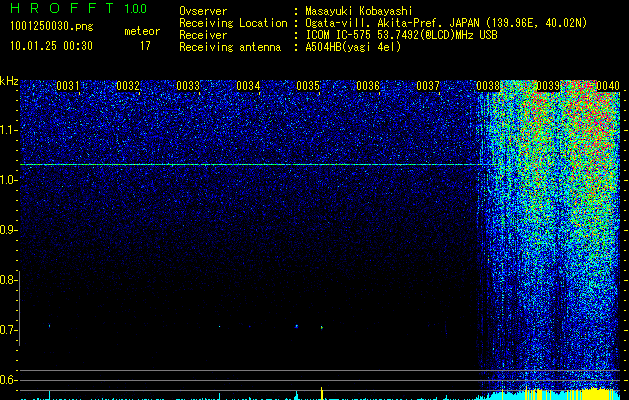629x400 pixels.
Task: Click the HROFFT title text
Action: coord(63,8)
